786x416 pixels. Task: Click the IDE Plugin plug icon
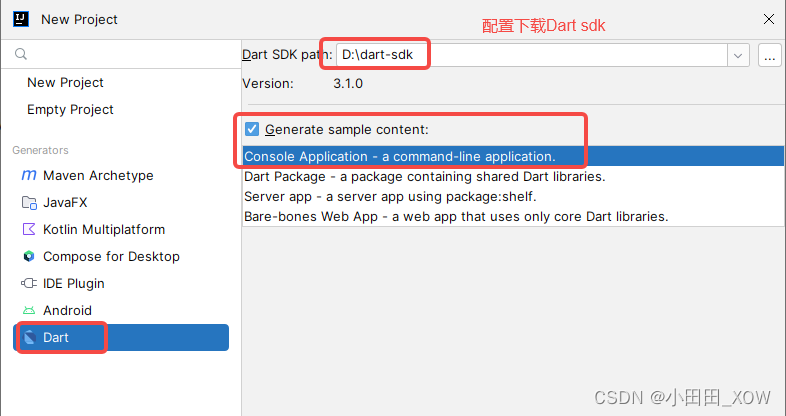click(x=29, y=284)
